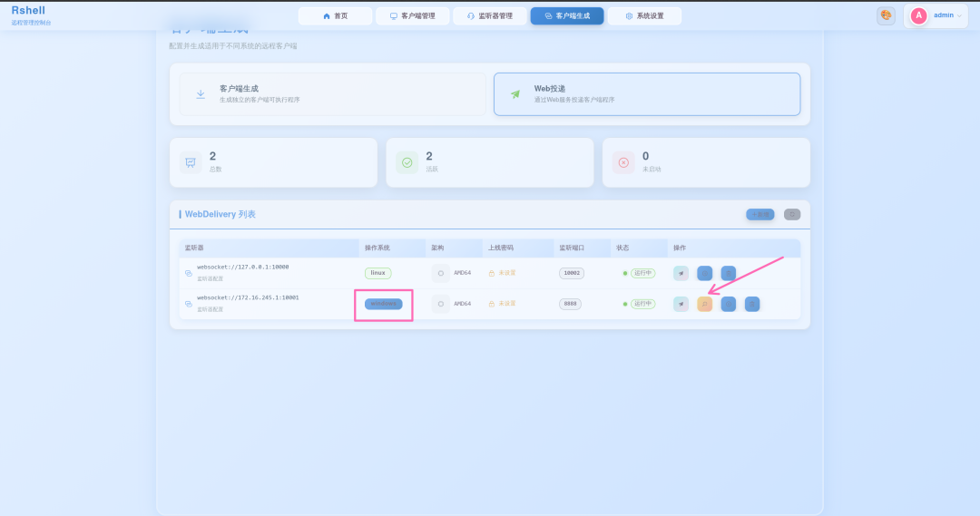The width and height of the screenshot is (980, 516).
Task: Click the 新增 add button
Action: (760, 214)
